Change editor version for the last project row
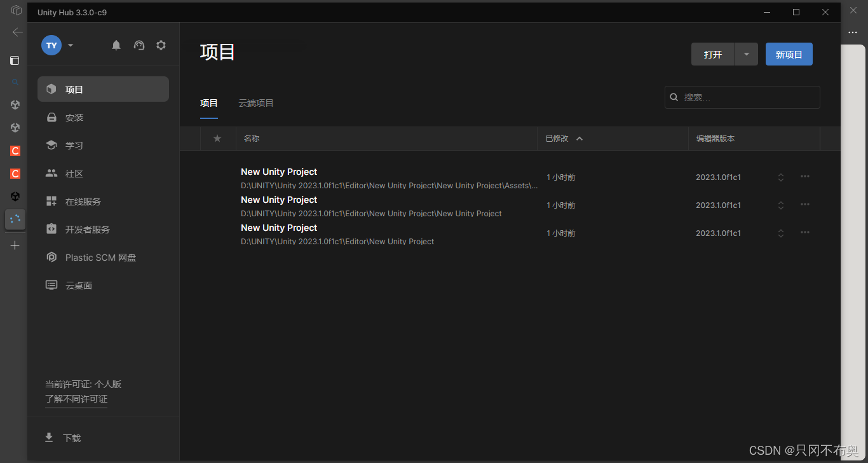The image size is (868, 463). click(x=781, y=233)
